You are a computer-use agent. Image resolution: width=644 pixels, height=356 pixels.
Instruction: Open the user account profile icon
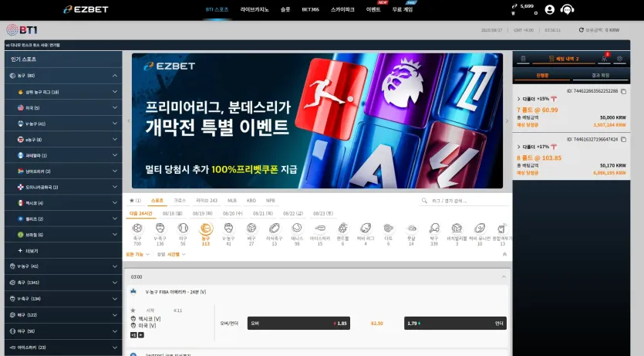[x=550, y=10]
